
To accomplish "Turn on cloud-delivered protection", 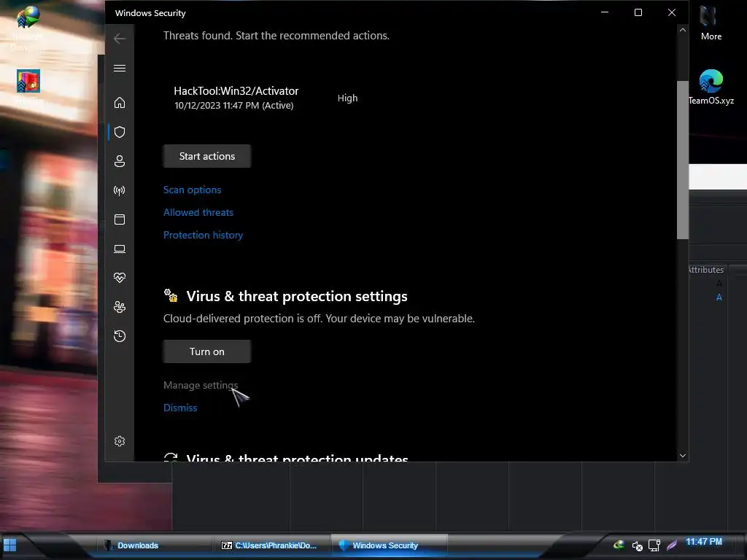I will pos(206,351).
